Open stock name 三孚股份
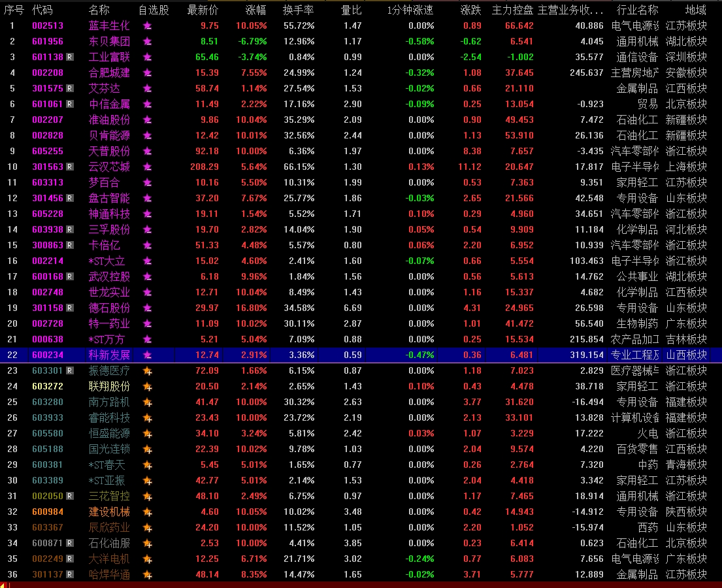Image resolution: width=722 pixels, height=588 pixels. click(109, 229)
